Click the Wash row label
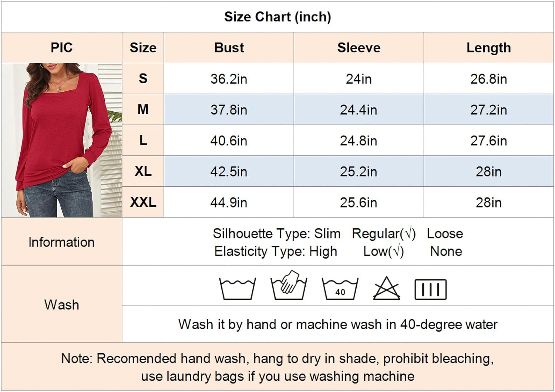The image size is (555, 392). tap(62, 305)
